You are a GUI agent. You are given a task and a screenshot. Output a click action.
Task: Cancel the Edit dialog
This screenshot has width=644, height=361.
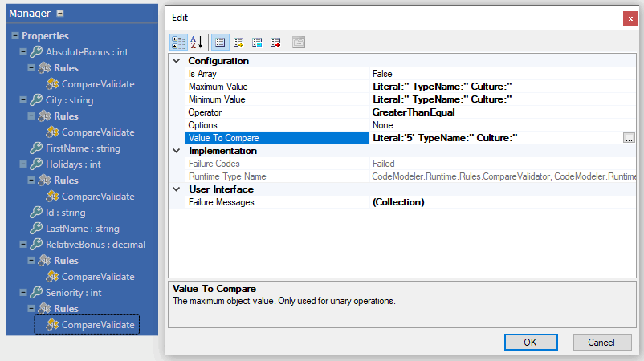pyautogui.click(x=602, y=342)
